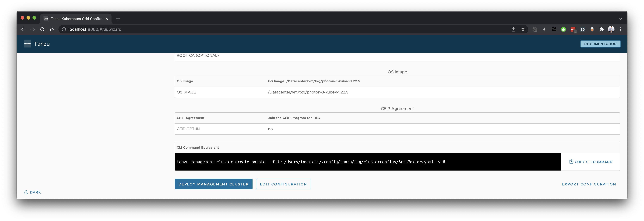Click the vmw Tanzu logo
The height and width of the screenshot is (221, 644).
(x=27, y=44)
